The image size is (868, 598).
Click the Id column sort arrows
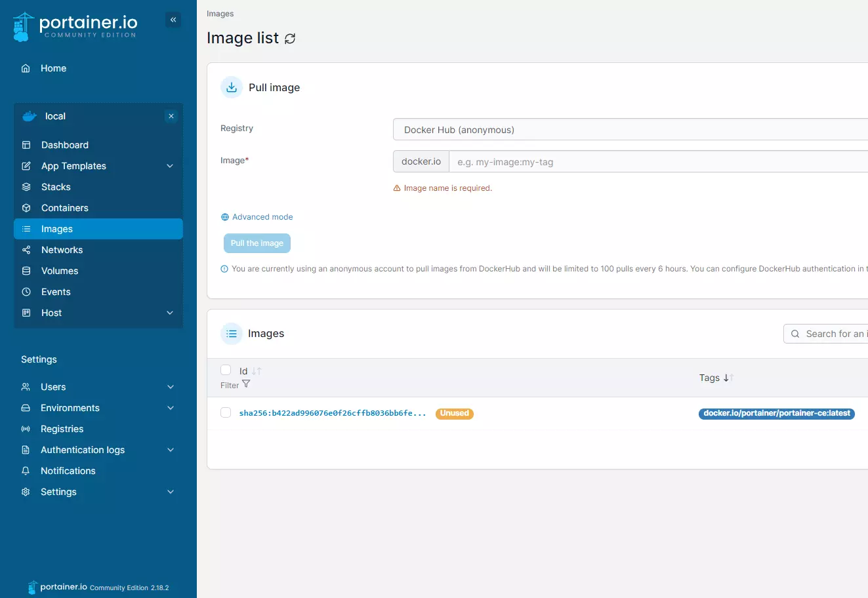point(257,371)
